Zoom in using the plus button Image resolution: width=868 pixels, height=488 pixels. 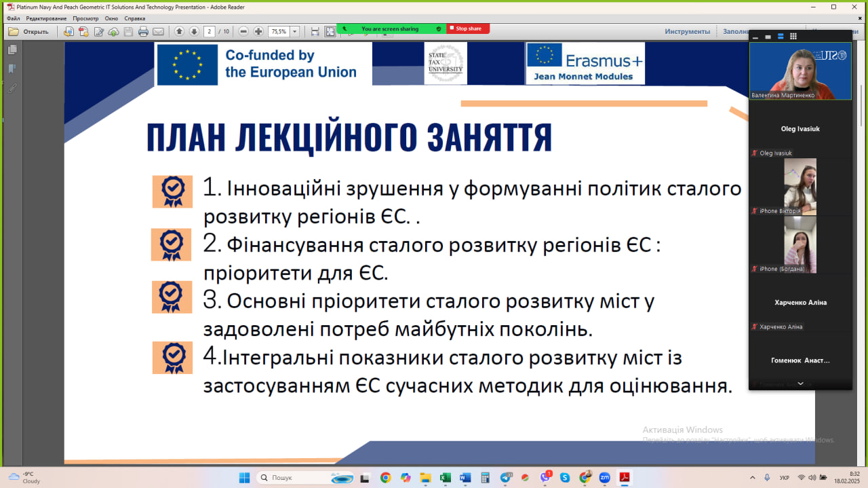pyautogui.click(x=258, y=31)
